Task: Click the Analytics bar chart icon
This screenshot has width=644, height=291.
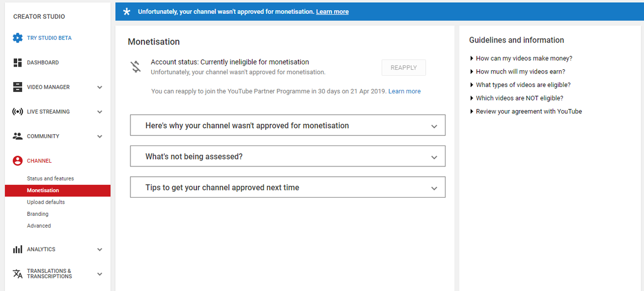Action: (x=18, y=250)
